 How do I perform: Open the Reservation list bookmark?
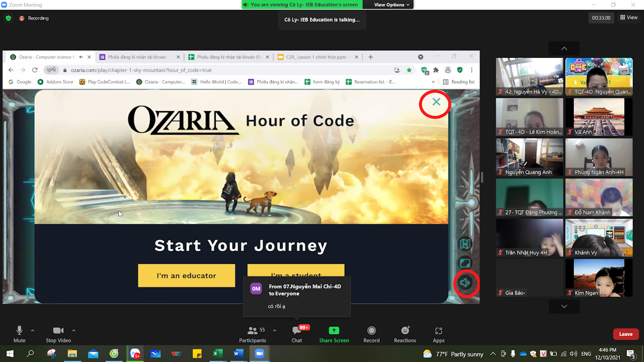click(x=371, y=82)
